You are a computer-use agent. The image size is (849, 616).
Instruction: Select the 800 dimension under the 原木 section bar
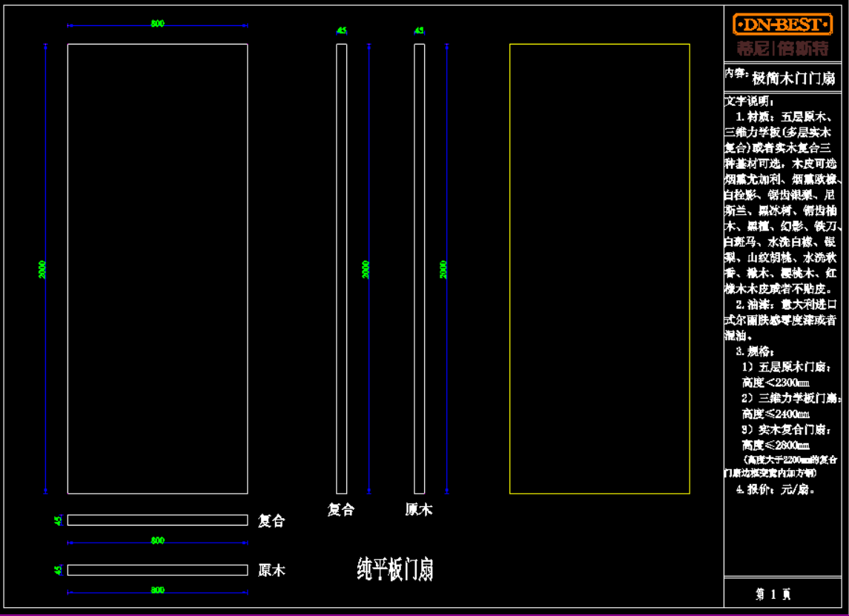[157, 590]
